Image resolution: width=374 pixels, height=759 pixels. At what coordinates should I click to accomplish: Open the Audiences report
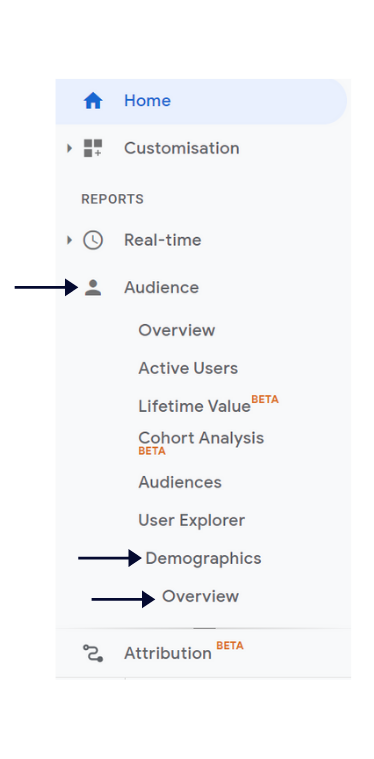180,482
